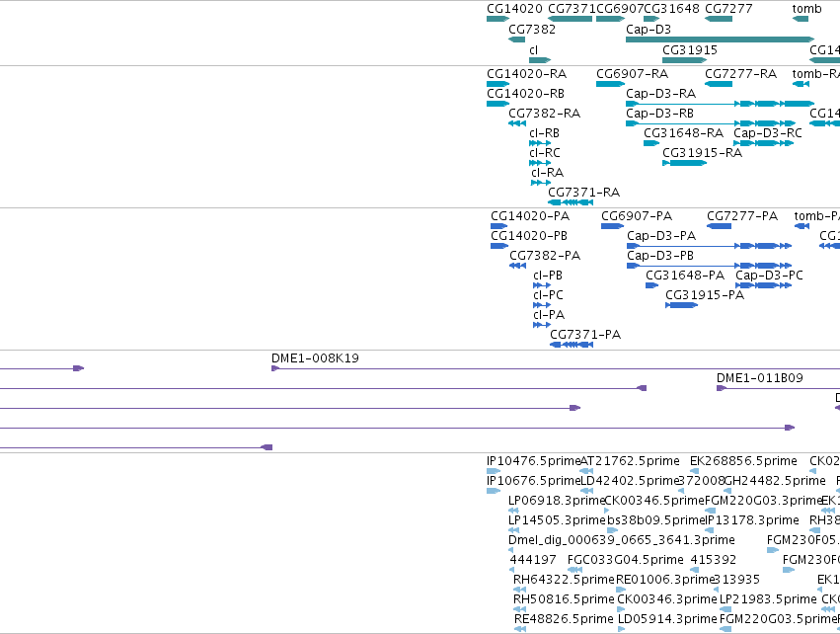The image size is (840, 634).
Task: Open protein CG6907-PA
Action: 637,216
